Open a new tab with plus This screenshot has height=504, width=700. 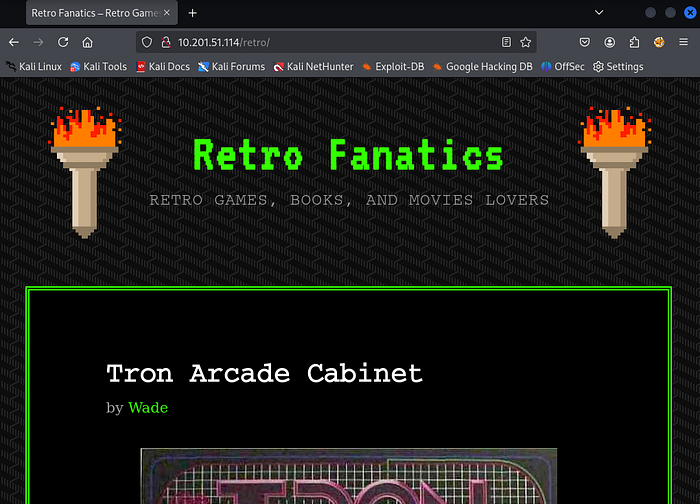tap(192, 13)
